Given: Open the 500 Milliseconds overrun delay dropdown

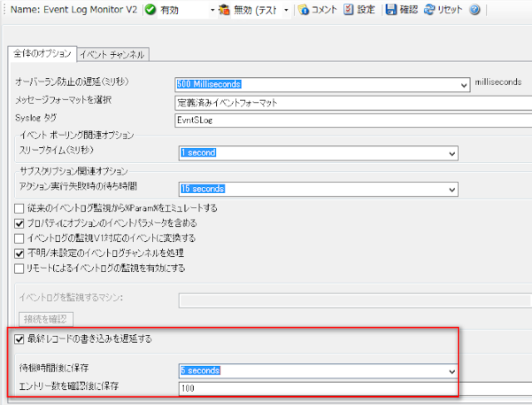Looking at the screenshot, I should [464, 85].
